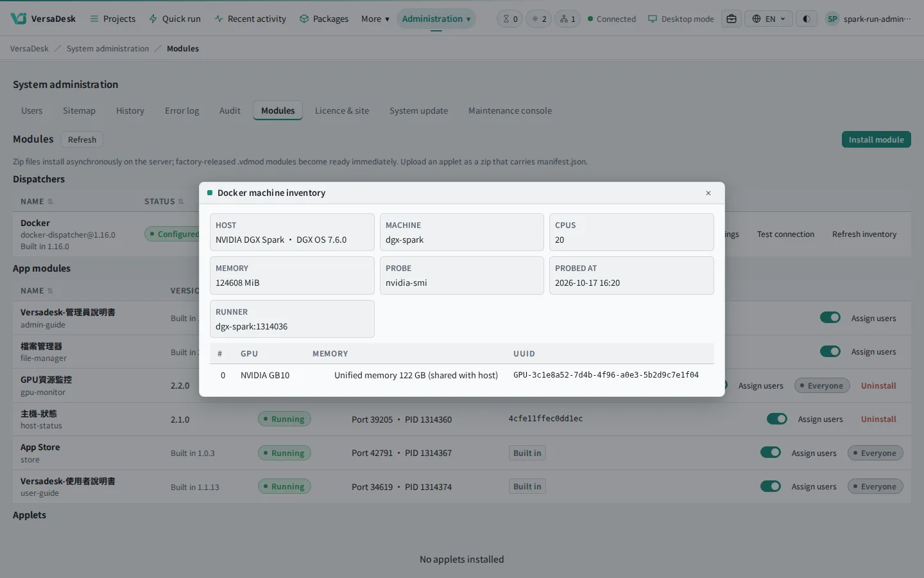This screenshot has height=578, width=924.
Task: Toggle the file-manager module switch
Action: point(830,351)
